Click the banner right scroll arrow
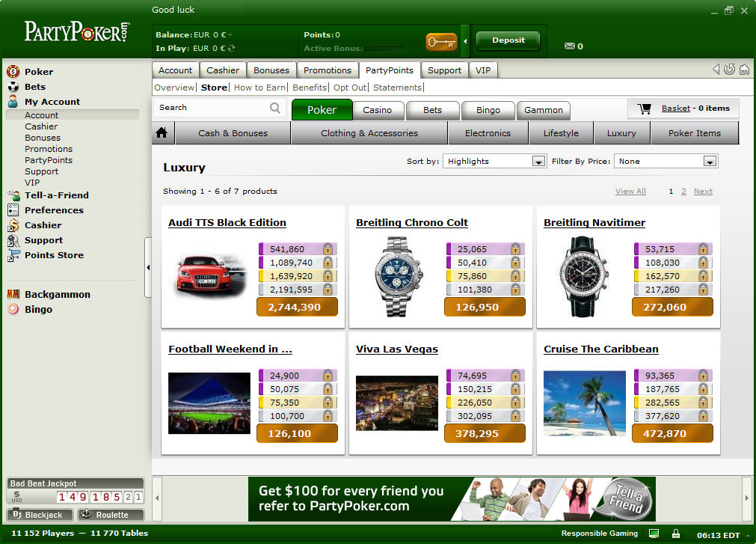 coord(747,498)
